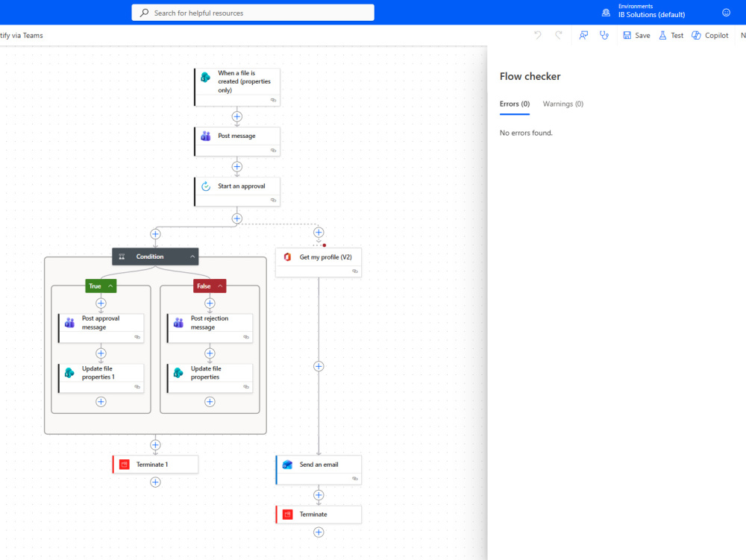Screen dimensions: 746x560
Task: Click the smiley feedback icon
Action: pyautogui.click(x=726, y=13)
